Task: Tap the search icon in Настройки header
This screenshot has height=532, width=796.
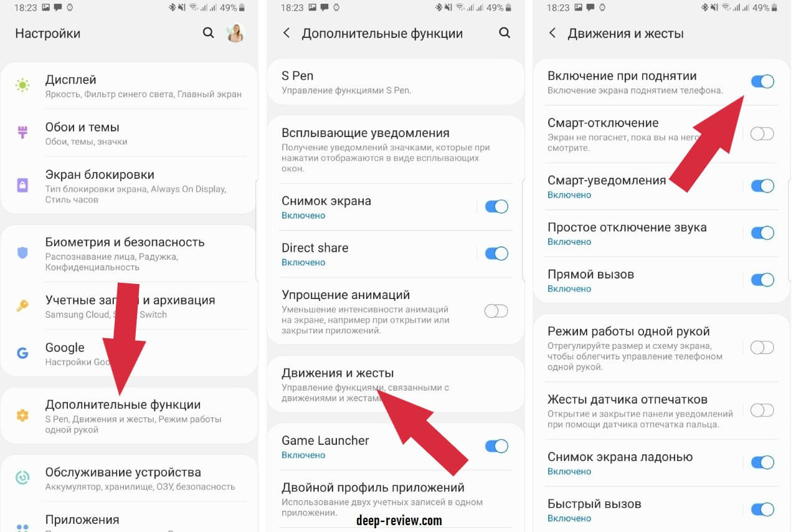Action: (208, 33)
